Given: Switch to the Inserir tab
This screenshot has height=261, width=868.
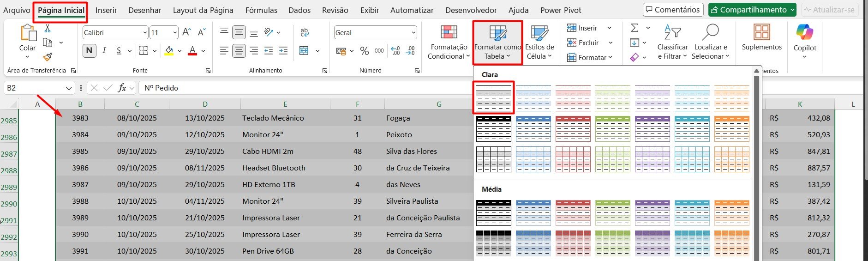Looking at the screenshot, I should point(106,10).
